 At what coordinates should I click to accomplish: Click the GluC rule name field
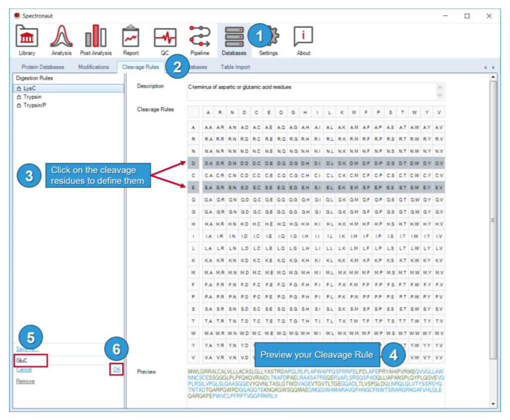pos(31,360)
